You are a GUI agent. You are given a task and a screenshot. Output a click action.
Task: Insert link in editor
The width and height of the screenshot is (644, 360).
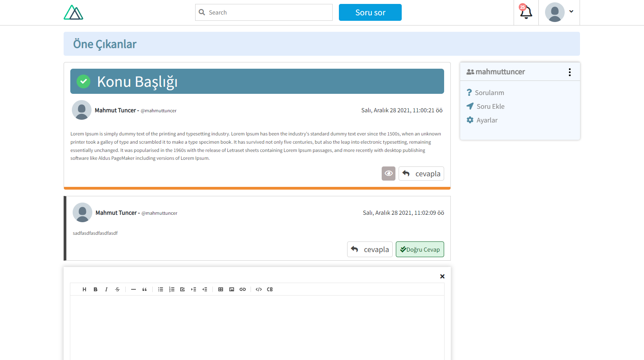[243, 289]
